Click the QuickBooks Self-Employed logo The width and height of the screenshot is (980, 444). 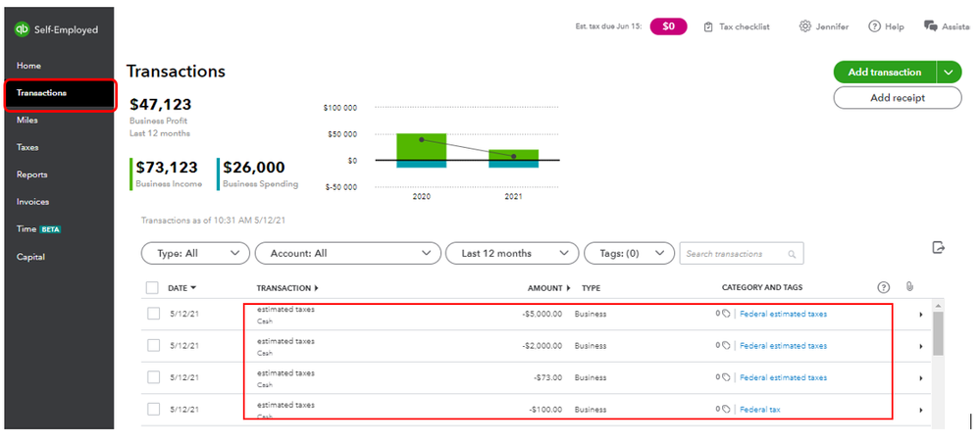tap(22, 29)
